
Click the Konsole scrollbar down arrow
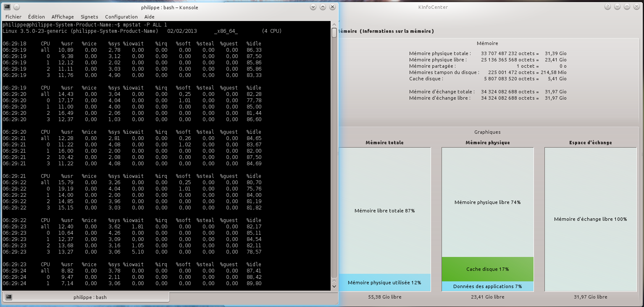[x=334, y=286]
